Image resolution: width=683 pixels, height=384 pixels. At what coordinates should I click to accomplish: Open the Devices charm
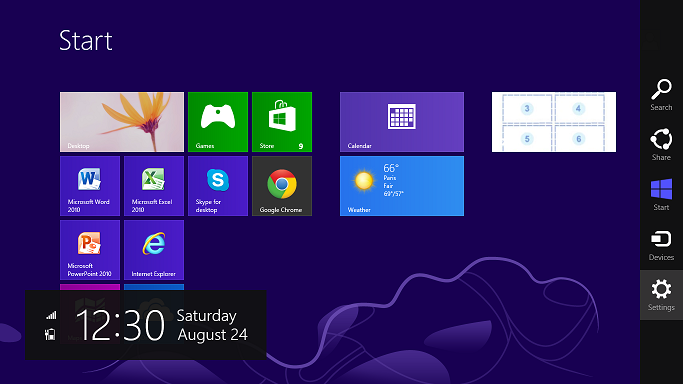[x=661, y=245]
